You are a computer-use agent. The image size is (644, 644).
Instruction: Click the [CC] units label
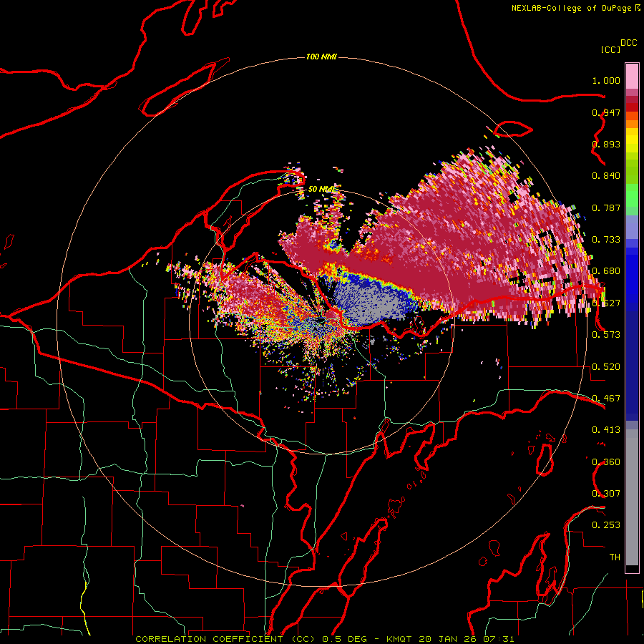(610, 49)
